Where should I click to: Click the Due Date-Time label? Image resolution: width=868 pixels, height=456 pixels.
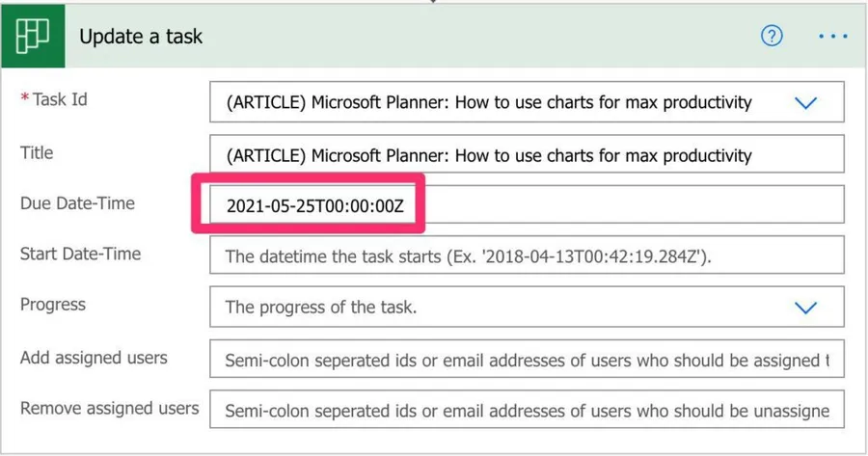tap(77, 203)
